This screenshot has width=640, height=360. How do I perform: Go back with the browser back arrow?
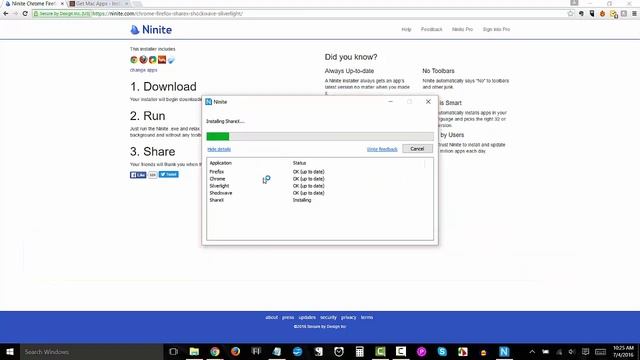[6, 13]
